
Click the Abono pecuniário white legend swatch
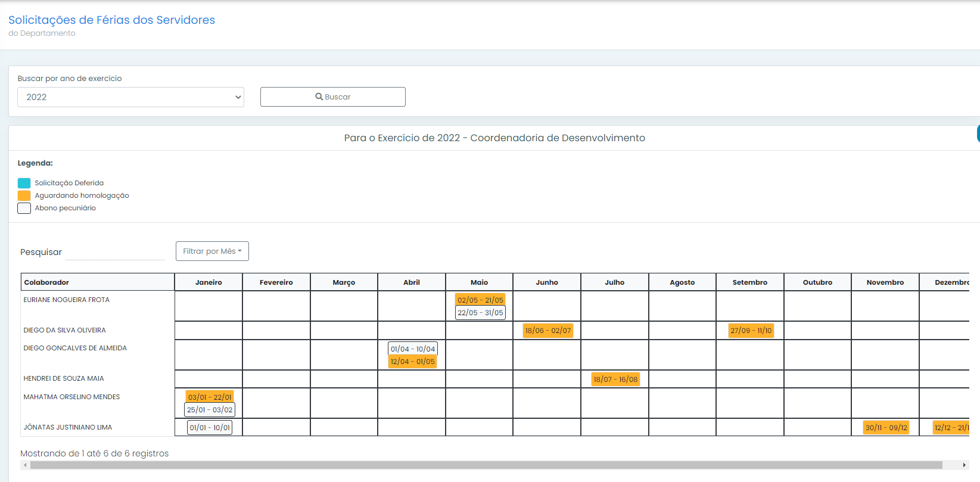point(24,208)
